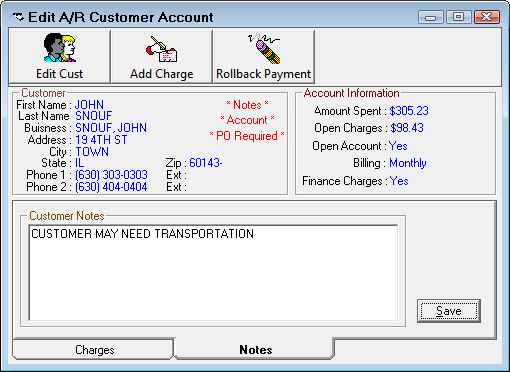This screenshot has height=372, width=510.
Task: Click state value IL
Action: (79, 163)
